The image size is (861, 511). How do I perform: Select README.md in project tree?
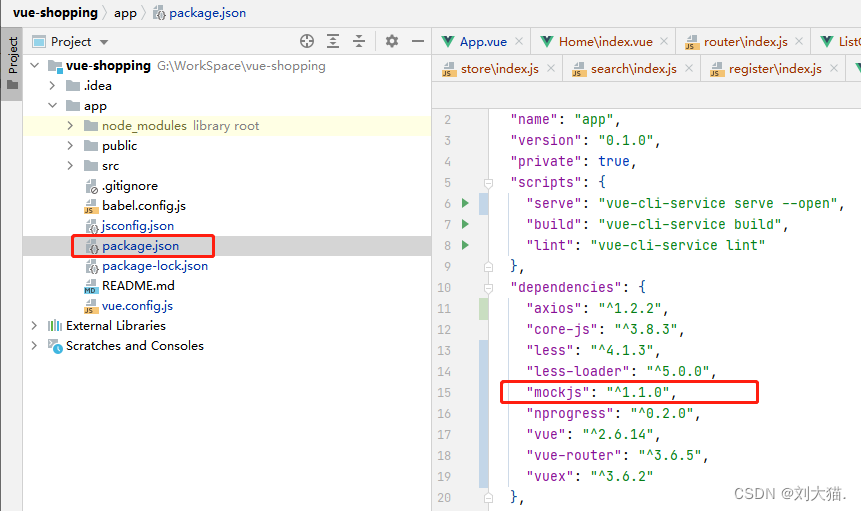(130, 285)
